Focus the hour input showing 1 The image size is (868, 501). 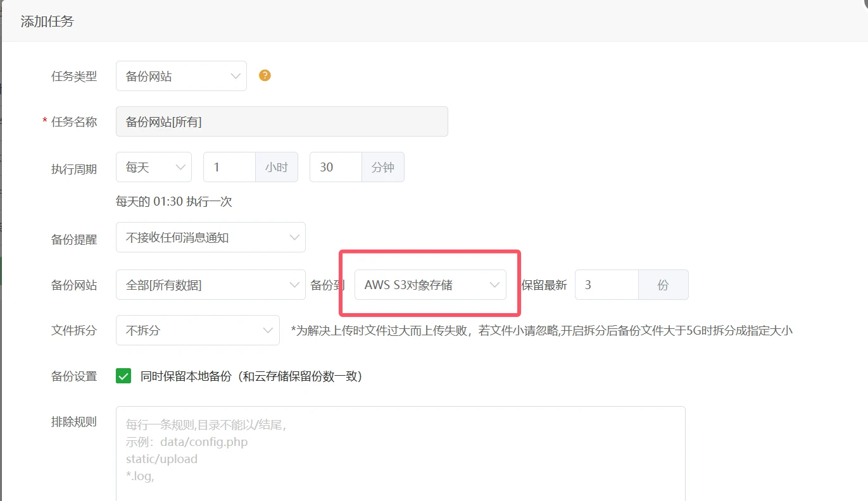coord(229,168)
